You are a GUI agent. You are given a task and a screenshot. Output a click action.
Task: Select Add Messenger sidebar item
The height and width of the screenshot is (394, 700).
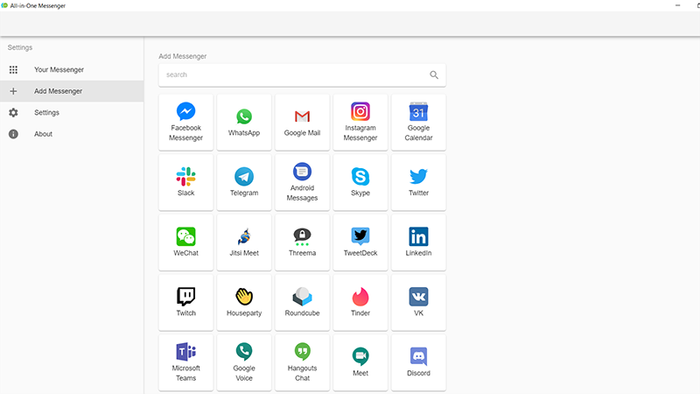click(71, 91)
